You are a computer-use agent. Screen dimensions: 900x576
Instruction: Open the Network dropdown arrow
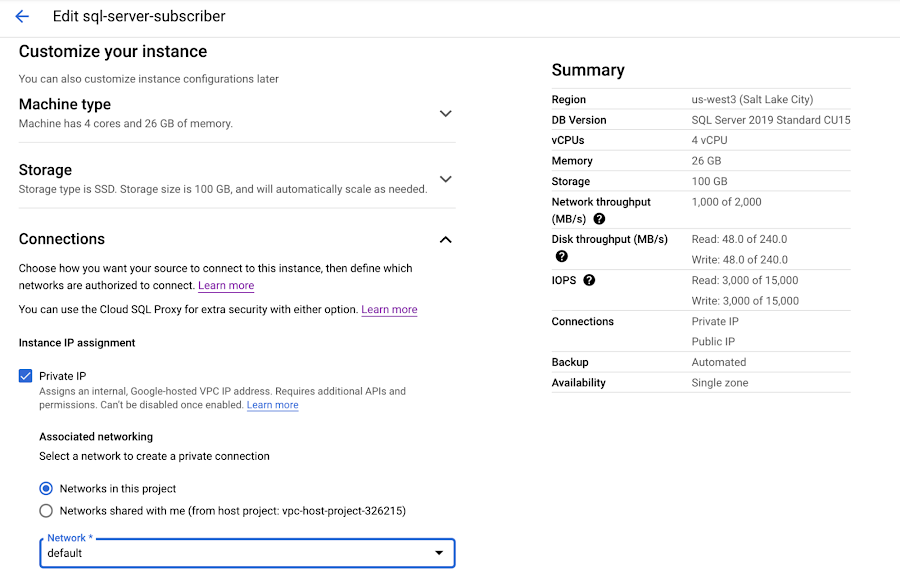[x=439, y=552]
